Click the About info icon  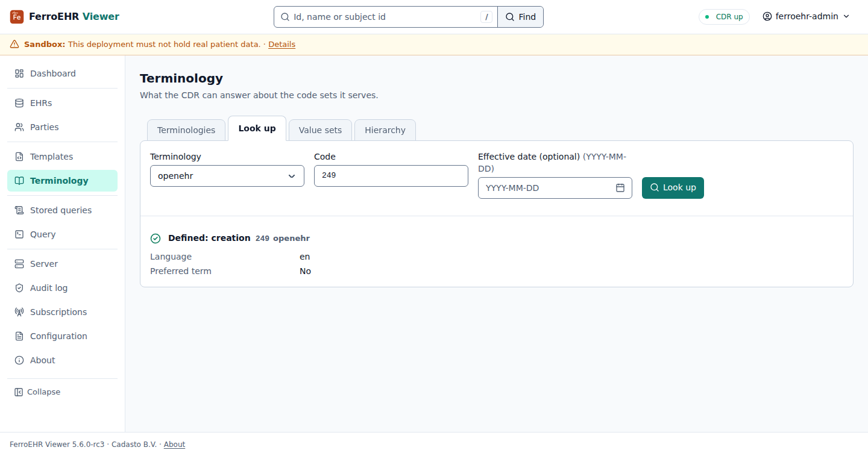19,360
